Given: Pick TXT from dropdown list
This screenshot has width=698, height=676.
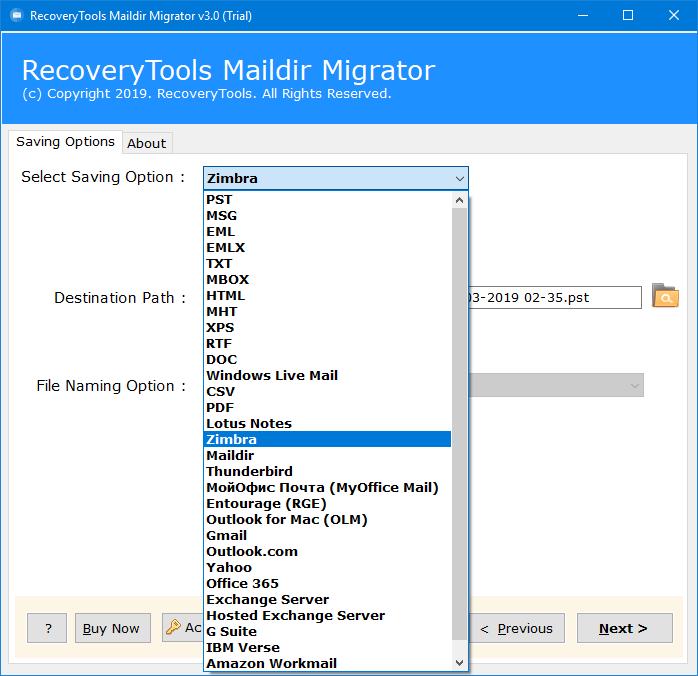Looking at the screenshot, I should (327, 263).
